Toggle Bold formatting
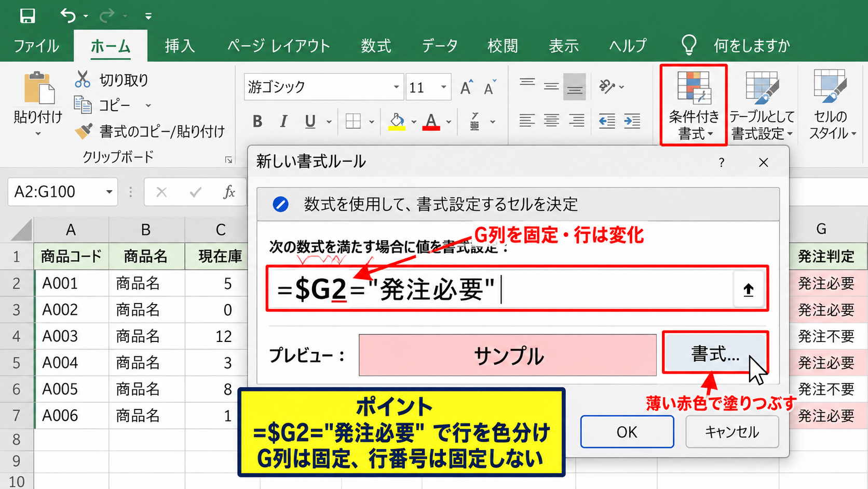This screenshot has height=489, width=868. pos(257,122)
